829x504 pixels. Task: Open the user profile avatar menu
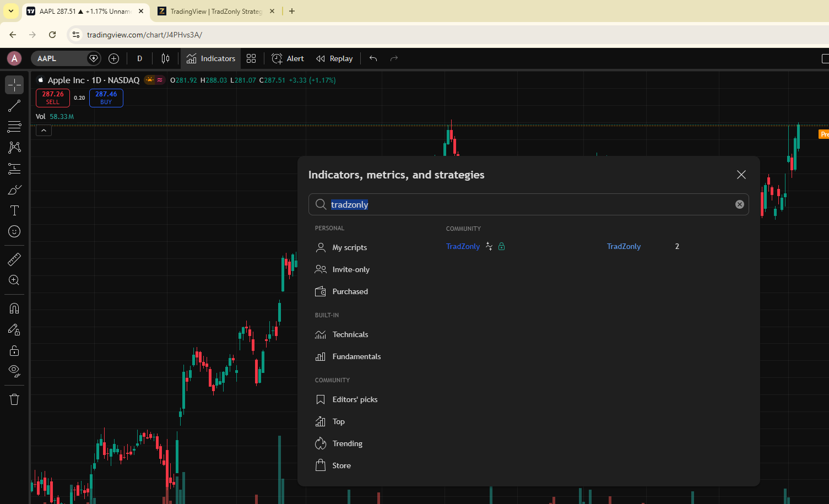(14, 58)
